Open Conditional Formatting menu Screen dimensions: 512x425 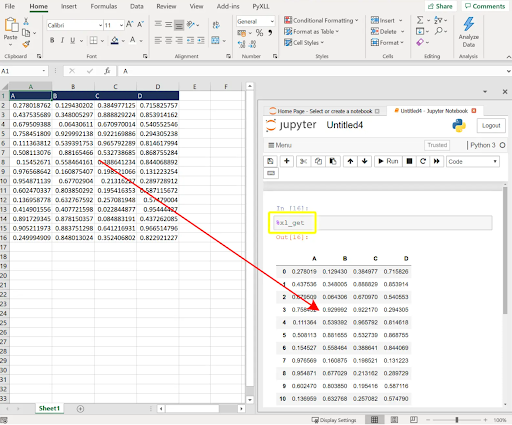tap(321, 20)
